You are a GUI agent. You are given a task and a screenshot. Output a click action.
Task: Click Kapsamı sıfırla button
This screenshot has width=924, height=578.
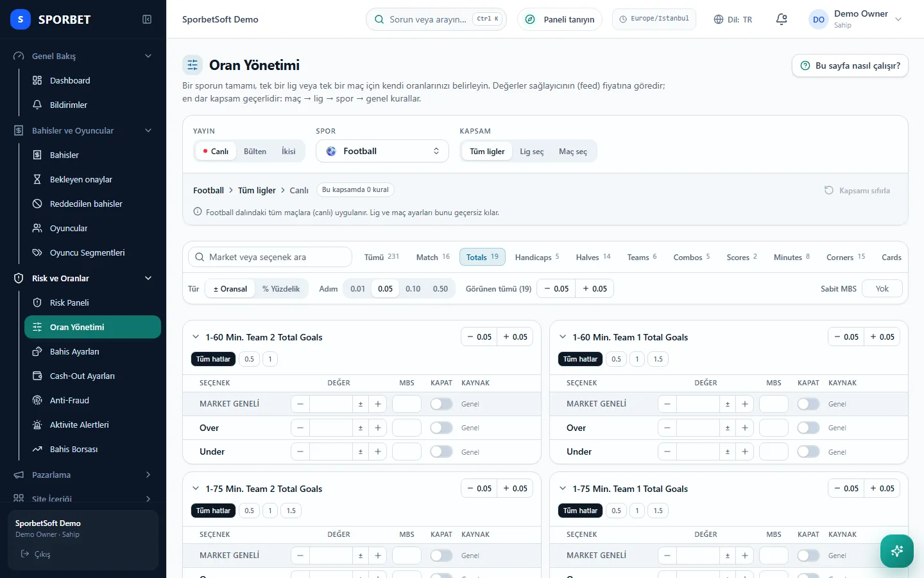click(x=857, y=190)
